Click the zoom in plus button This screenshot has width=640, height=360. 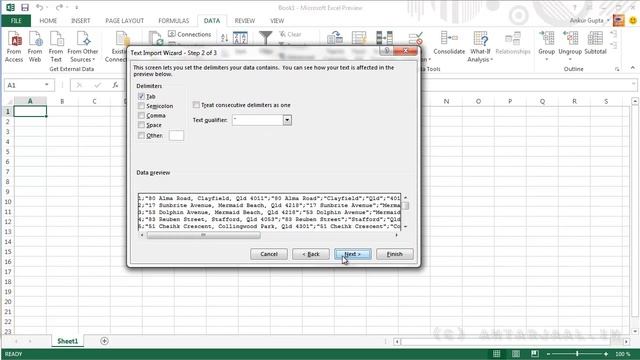pyautogui.click(x=606, y=354)
